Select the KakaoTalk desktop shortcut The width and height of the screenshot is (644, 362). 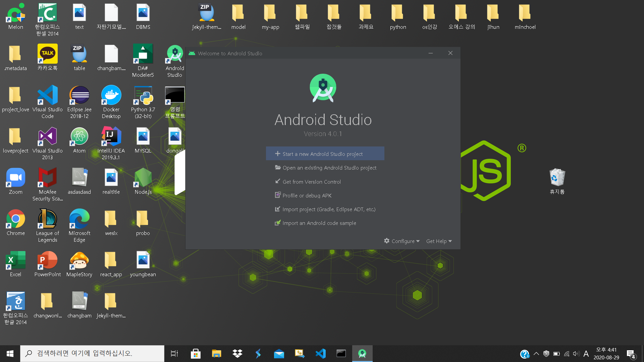point(48,57)
